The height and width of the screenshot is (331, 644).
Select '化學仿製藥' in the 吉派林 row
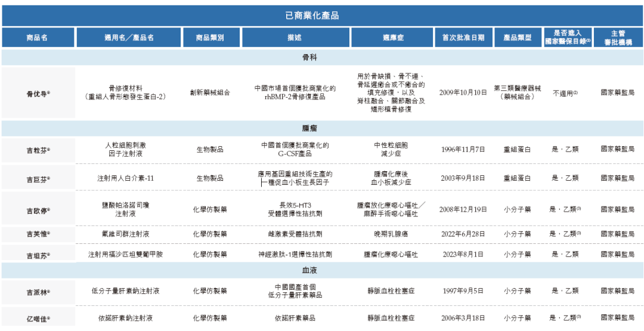pos(210,291)
